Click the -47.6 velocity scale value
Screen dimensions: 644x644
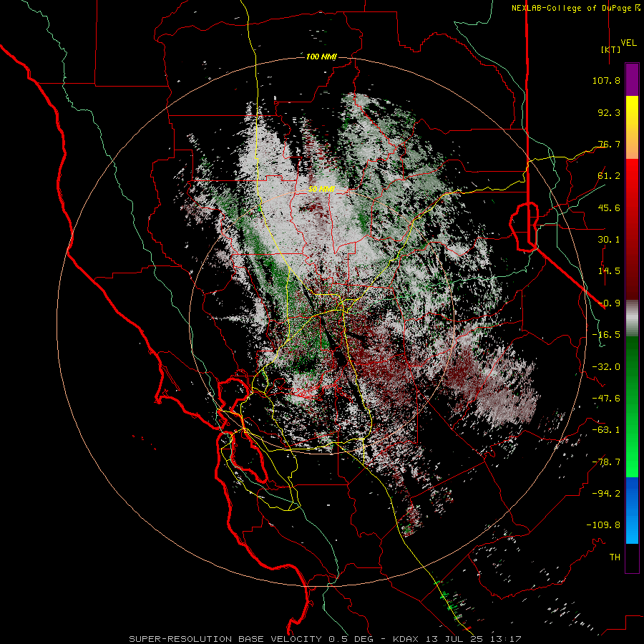point(606,399)
